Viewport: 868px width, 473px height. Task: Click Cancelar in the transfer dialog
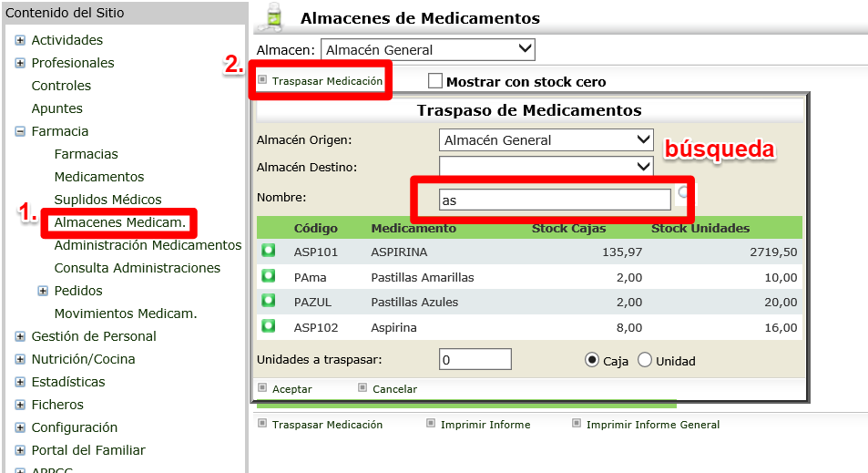coord(394,389)
